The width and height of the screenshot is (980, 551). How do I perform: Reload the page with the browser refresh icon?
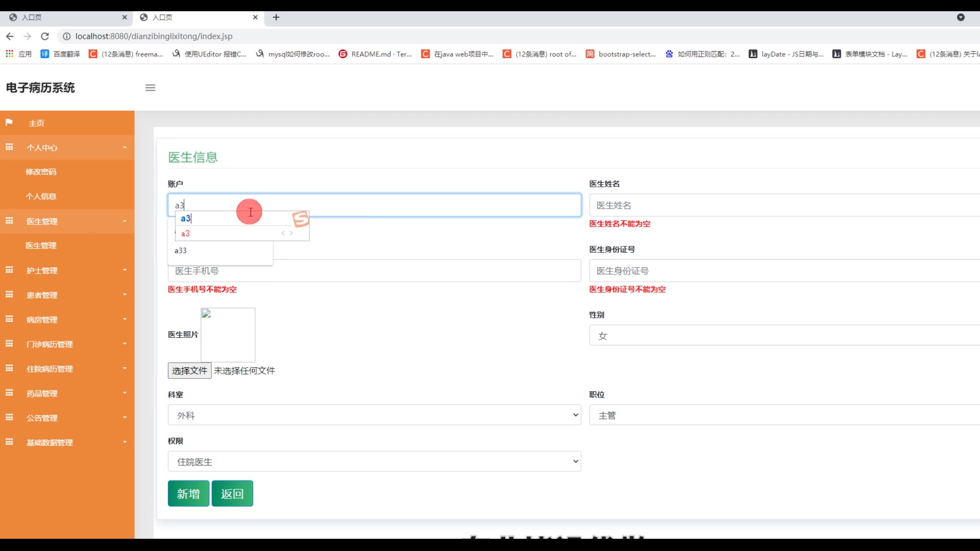[45, 36]
